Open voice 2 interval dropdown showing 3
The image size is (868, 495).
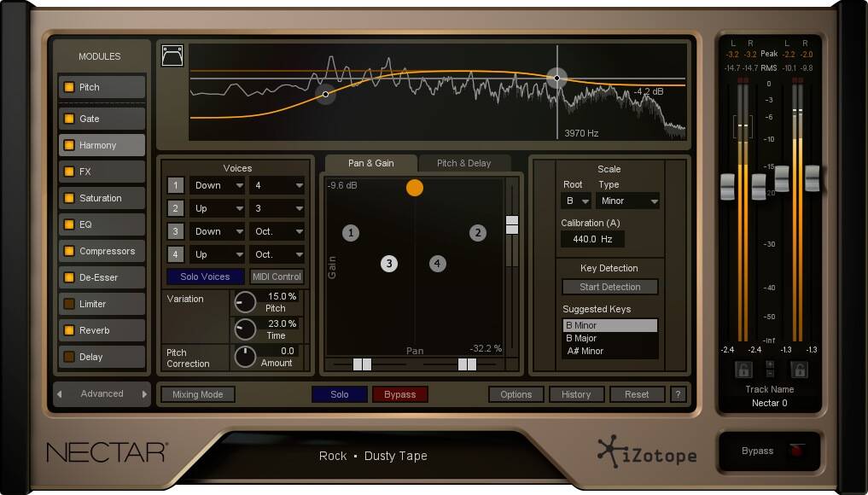coord(277,208)
